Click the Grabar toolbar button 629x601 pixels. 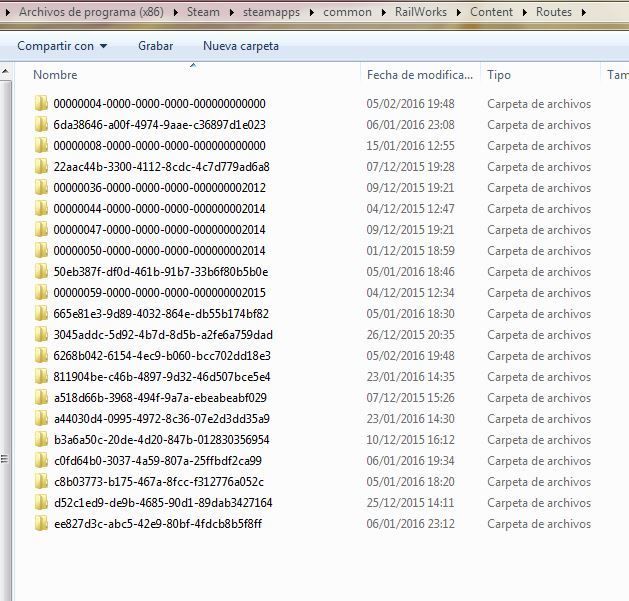[156, 46]
